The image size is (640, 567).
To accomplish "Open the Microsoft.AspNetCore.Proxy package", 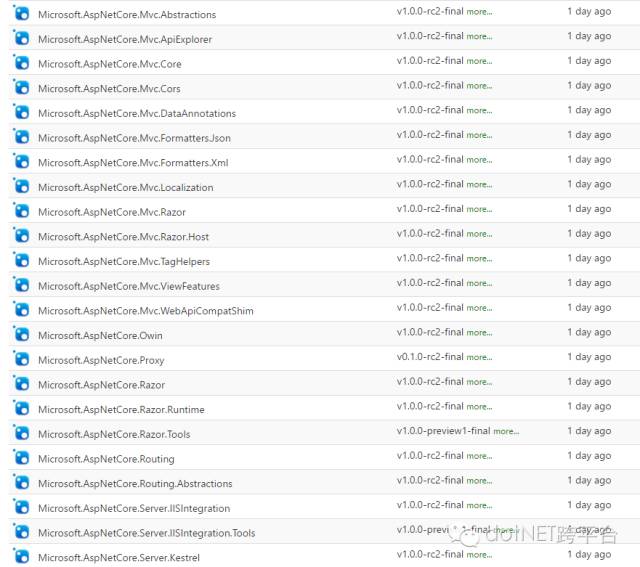I will coord(101,360).
